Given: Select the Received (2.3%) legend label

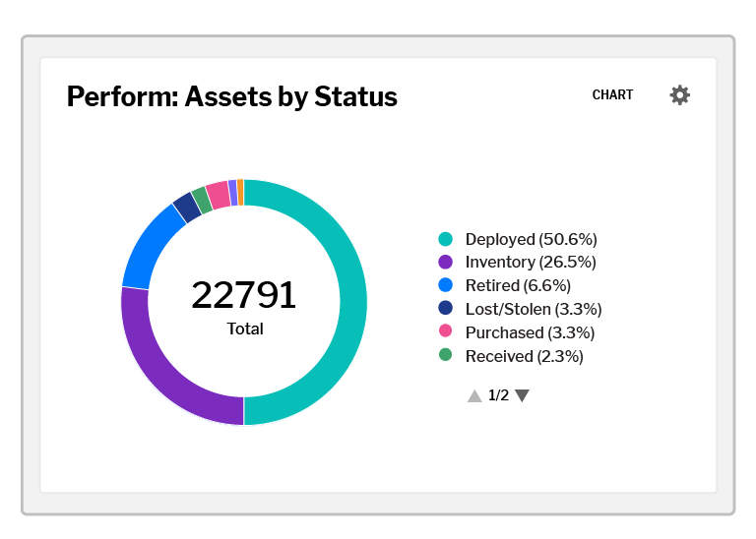Looking at the screenshot, I should (x=524, y=356).
